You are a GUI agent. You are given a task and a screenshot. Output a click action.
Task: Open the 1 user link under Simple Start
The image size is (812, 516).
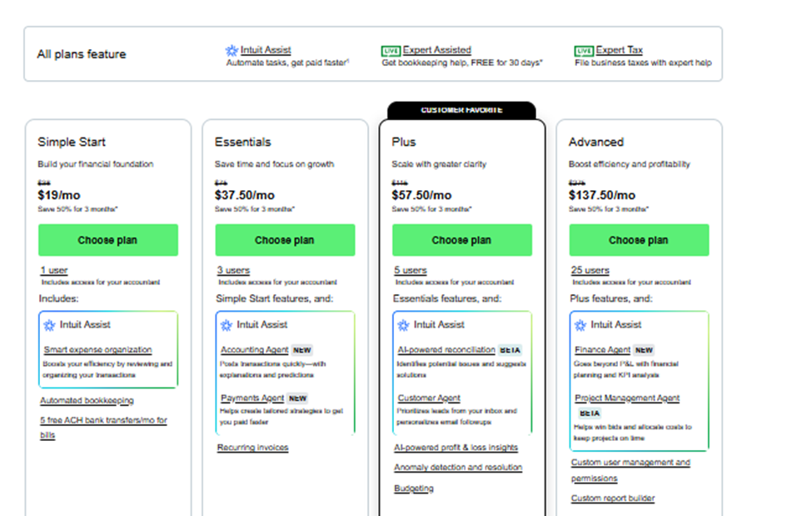coord(53,270)
